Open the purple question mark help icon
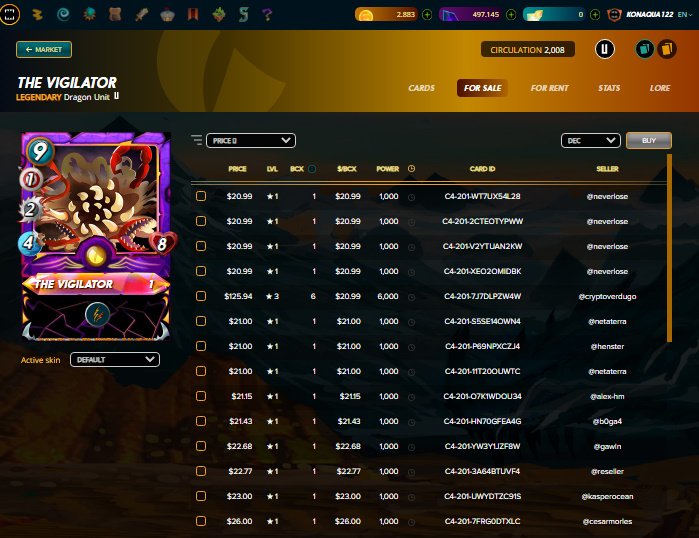Screen dimensions: 699x538 tap(267, 14)
